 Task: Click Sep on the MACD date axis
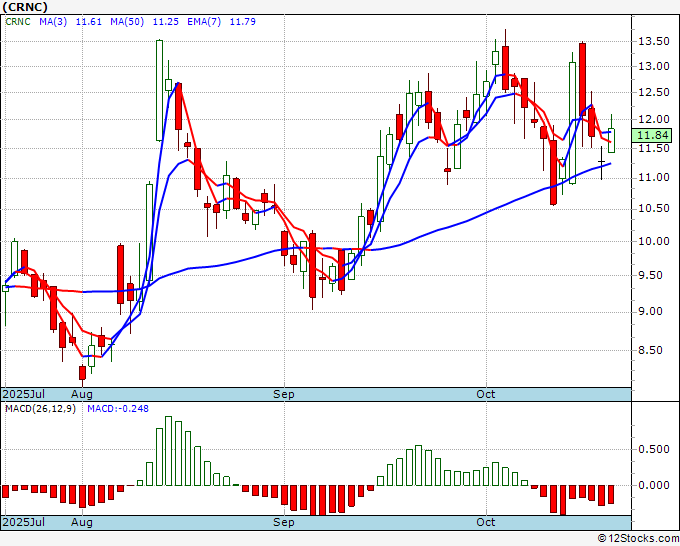pos(284,522)
